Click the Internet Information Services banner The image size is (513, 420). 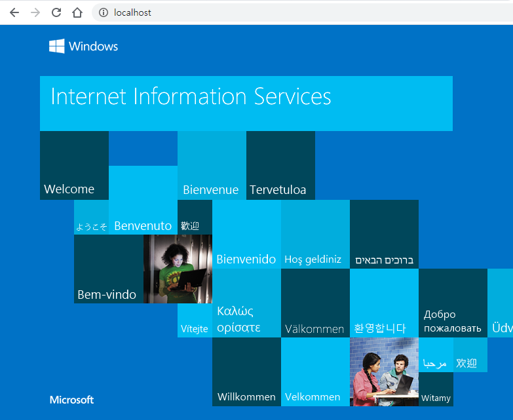click(x=246, y=104)
